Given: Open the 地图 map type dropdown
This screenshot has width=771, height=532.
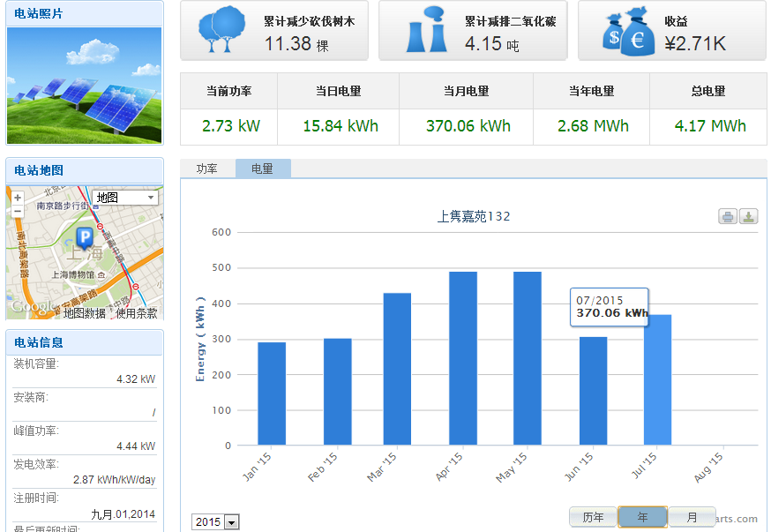Looking at the screenshot, I should pos(124,198).
